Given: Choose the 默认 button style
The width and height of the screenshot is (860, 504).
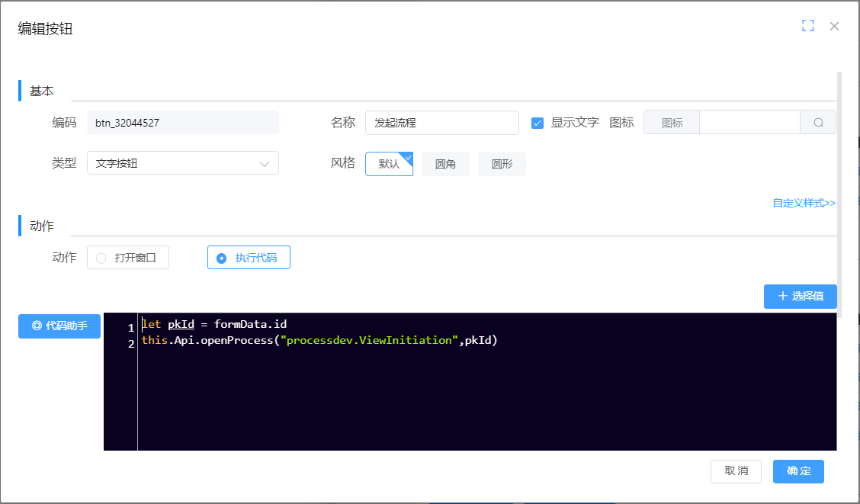Looking at the screenshot, I should click(389, 164).
